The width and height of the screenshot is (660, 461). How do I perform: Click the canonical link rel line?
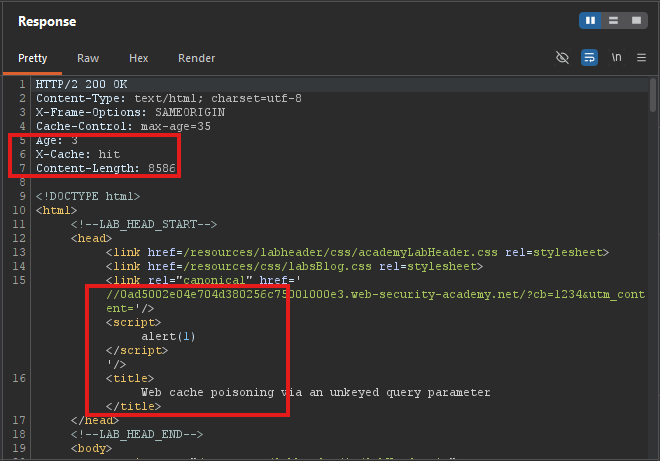(203, 280)
